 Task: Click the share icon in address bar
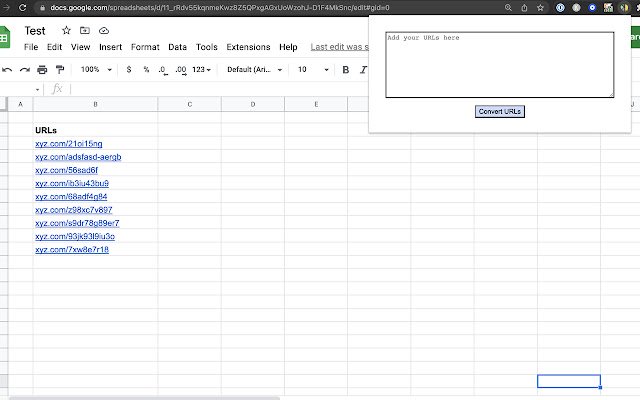tap(524, 7)
